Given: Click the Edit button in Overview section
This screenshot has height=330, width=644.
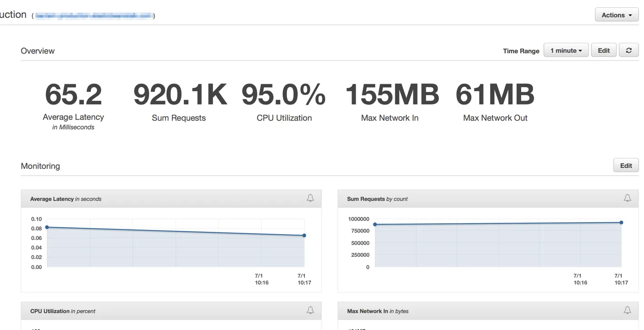Looking at the screenshot, I should pos(604,50).
